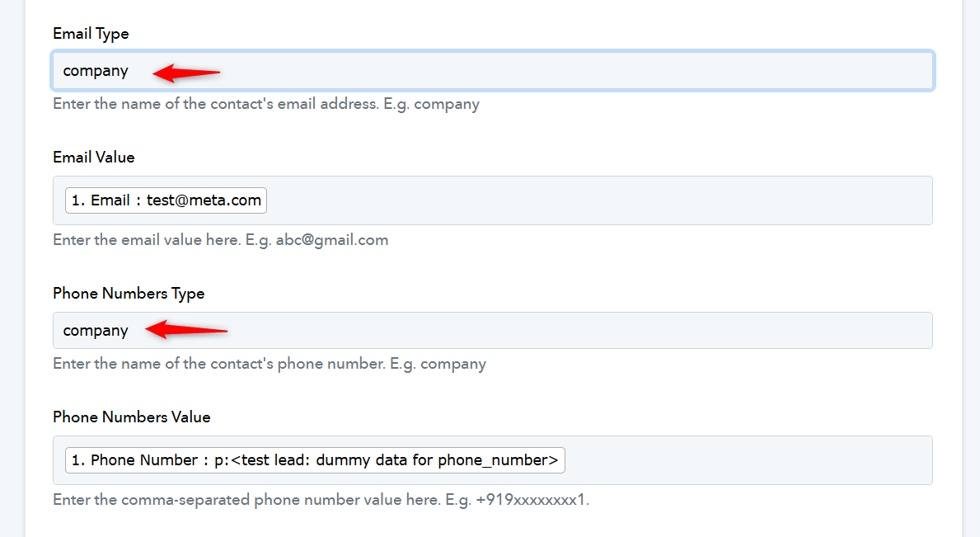Place cursor on "company" in Phone Numbers Type
This screenshot has height=537, width=980.
pyautogui.click(x=96, y=331)
